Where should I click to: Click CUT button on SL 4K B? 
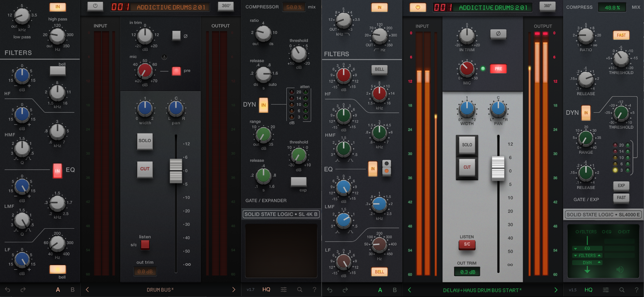(145, 169)
